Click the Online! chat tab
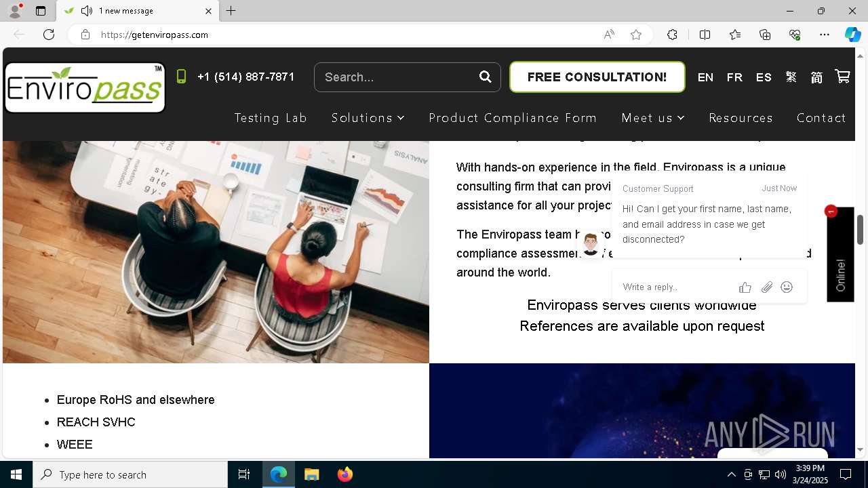 pos(840,255)
